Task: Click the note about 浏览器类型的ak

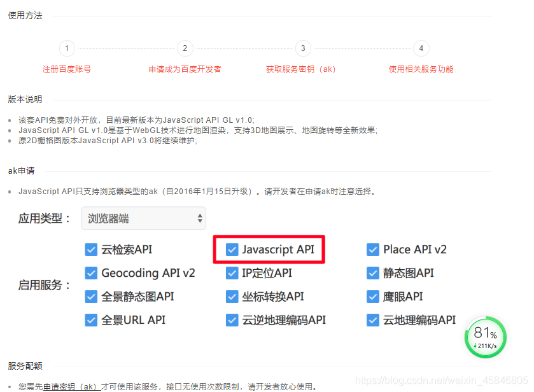Action: (198, 192)
